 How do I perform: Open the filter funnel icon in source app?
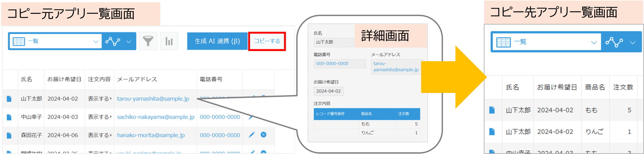[148, 41]
